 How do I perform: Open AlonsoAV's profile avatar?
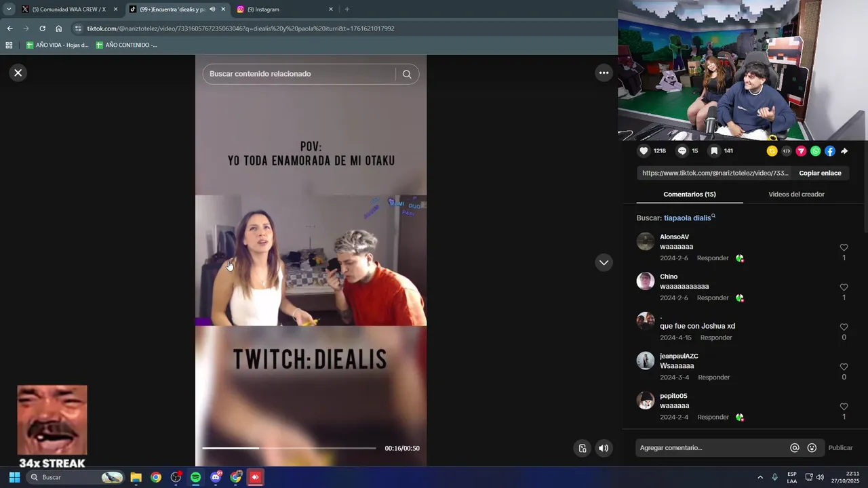tap(646, 241)
